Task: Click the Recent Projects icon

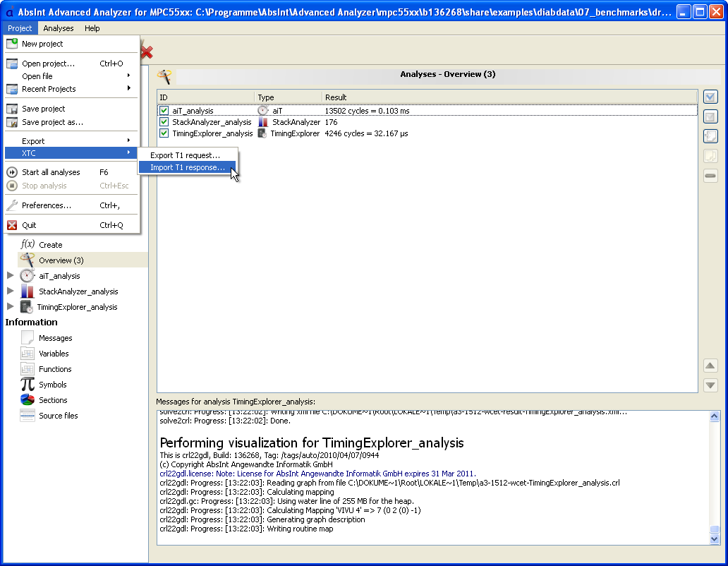Action: click(12, 89)
